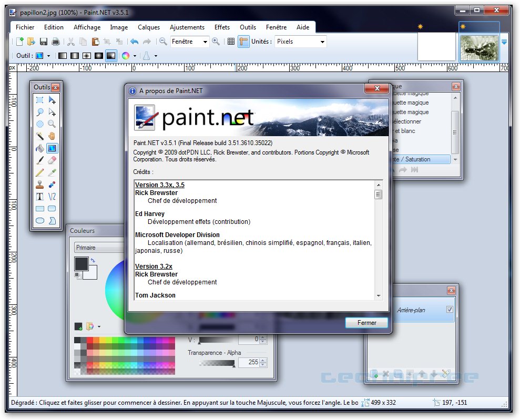
Task: Open the Effets menu
Action: (x=222, y=27)
